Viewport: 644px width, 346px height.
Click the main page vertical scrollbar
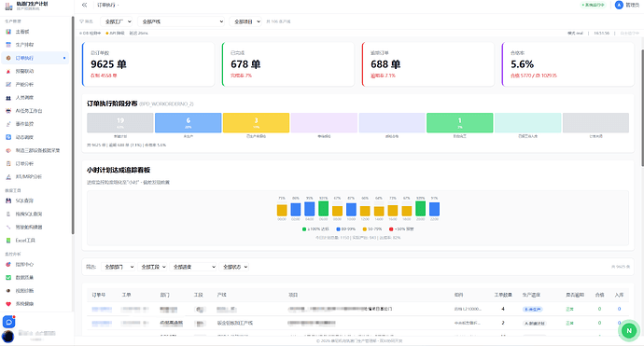coord(642,107)
